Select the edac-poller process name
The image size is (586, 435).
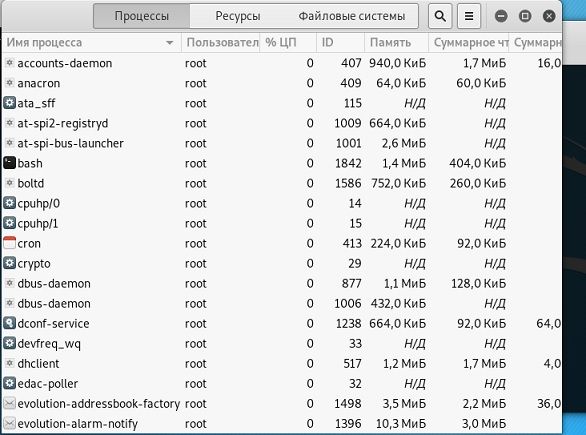click(47, 384)
